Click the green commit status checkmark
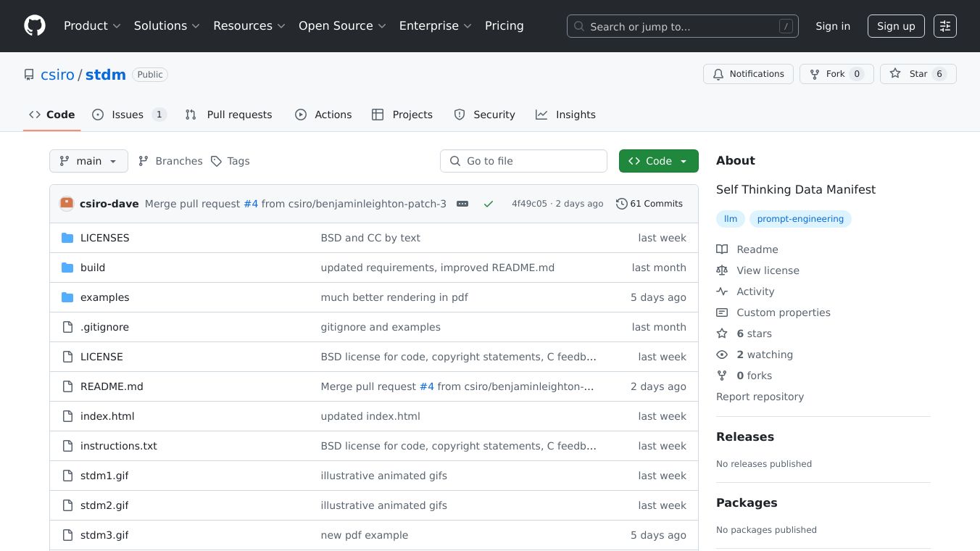The image size is (980, 551). pos(489,204)
